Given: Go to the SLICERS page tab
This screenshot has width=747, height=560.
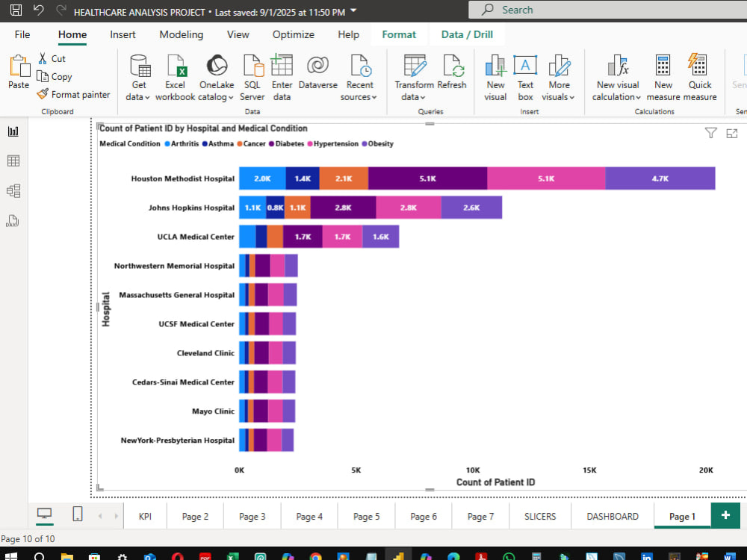Looking at the screenshot, I should tap(540, 516).
